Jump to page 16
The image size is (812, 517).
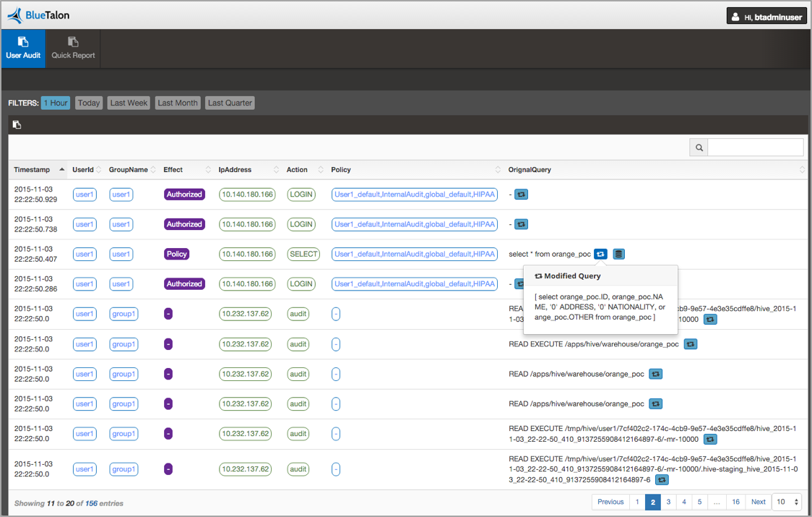pyautogui.click(x=735, y=502)
